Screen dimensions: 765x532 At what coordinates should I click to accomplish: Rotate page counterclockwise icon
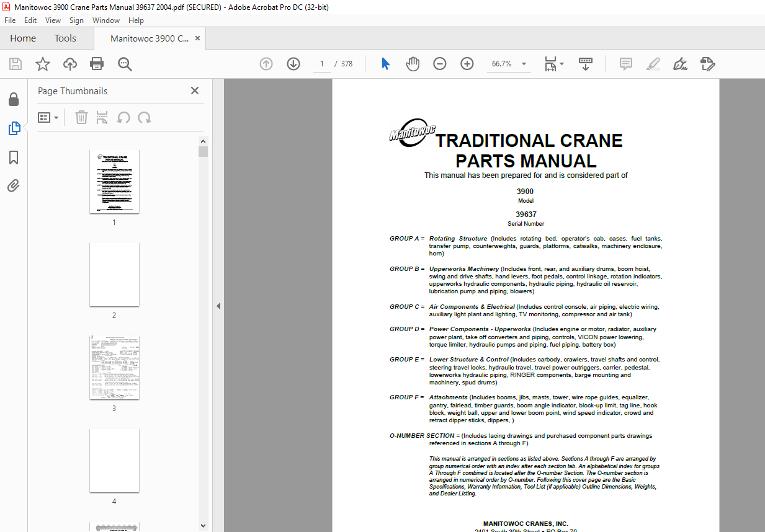(123, 117)
